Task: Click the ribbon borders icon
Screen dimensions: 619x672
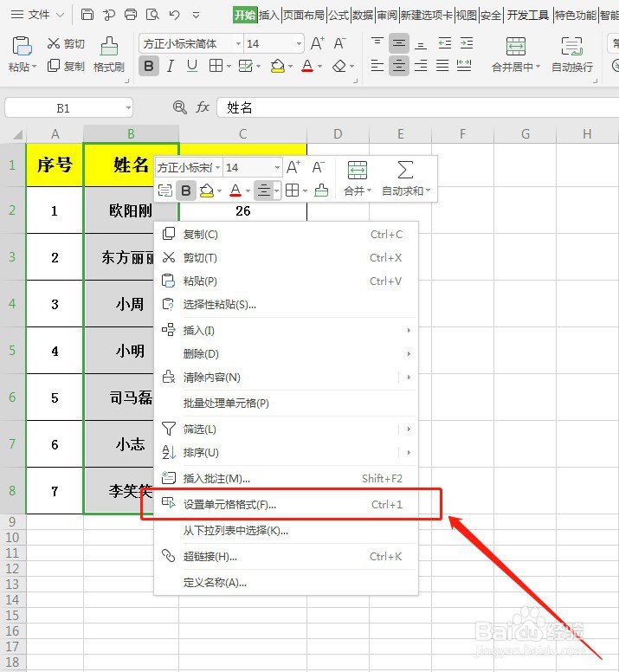Action: pos(216,66)
